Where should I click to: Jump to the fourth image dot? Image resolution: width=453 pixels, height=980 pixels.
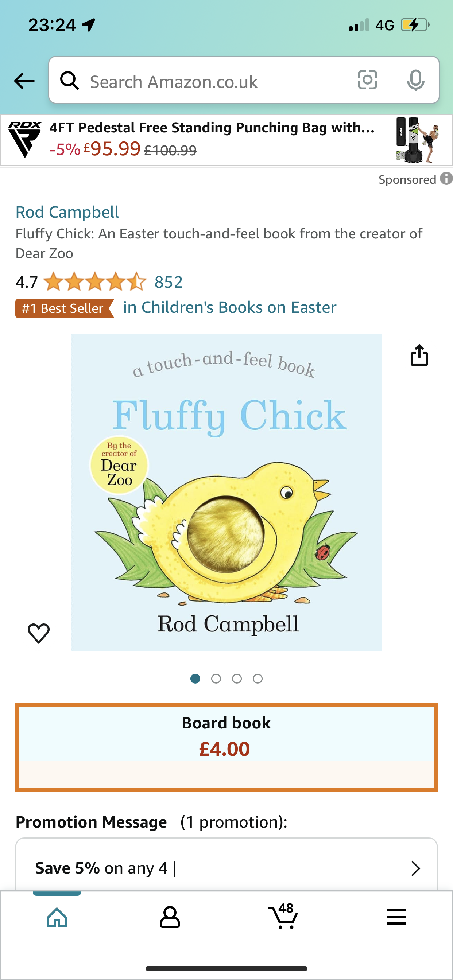tap(258, 679)
